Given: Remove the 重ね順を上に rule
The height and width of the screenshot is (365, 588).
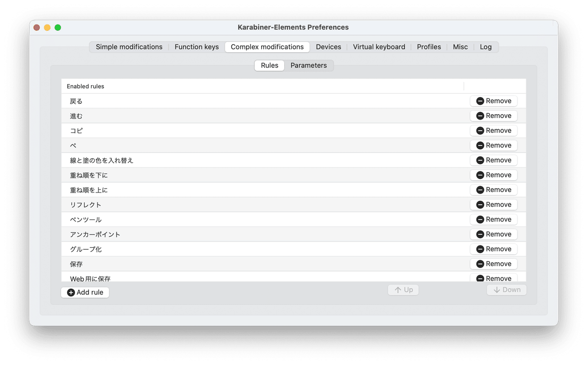Looking at the screenshot, I should tap(493, 190).
